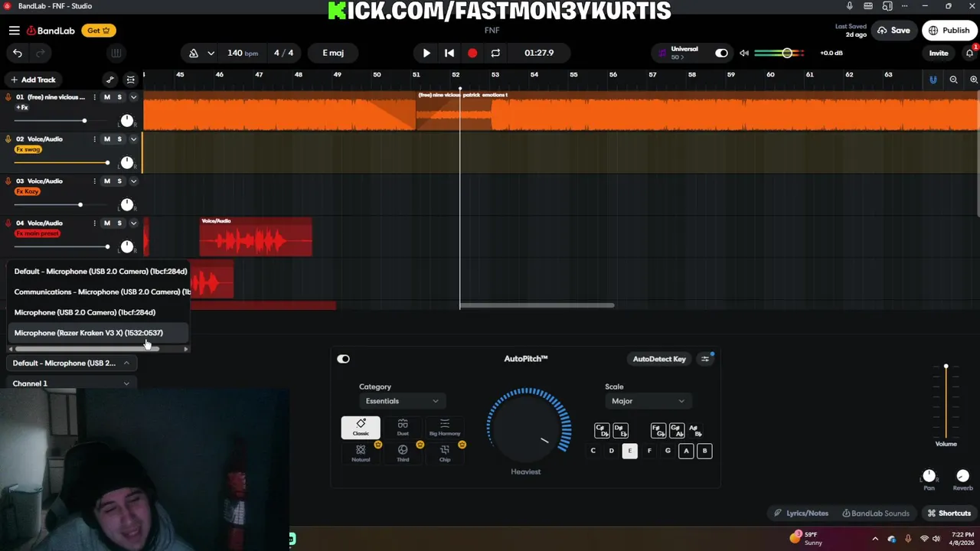The height and width of the screenshot is (551, 980).
Task: Toggle the AutoPitch power switch
Action: (343, 359)
